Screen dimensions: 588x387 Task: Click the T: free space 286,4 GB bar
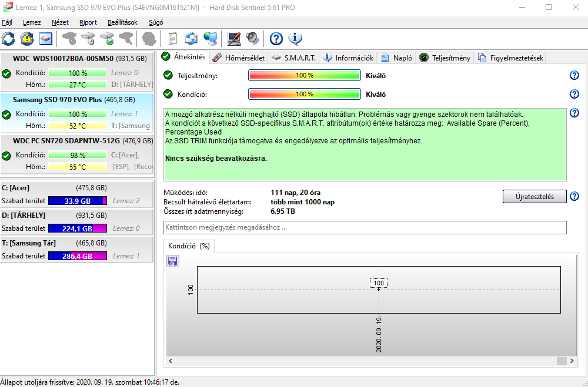pyautogui.click(x=78, y=256)
